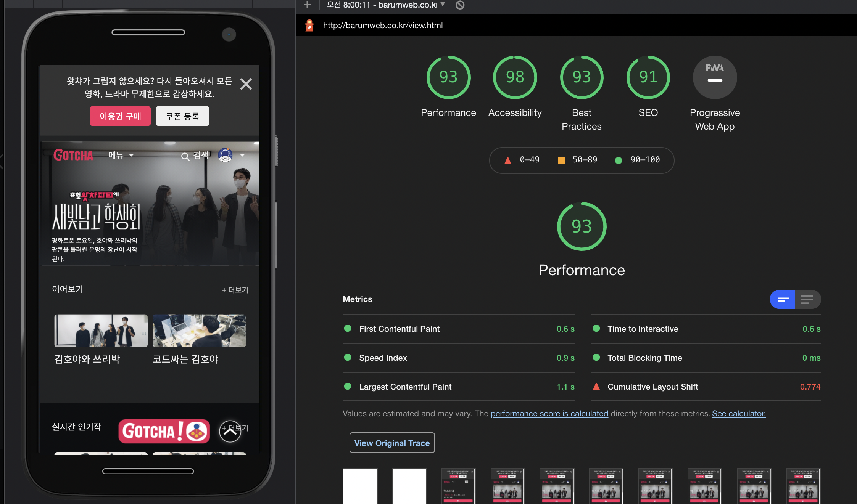
Task: Switch metrics to the expanded description view
Action: click(x=807, y=299)
